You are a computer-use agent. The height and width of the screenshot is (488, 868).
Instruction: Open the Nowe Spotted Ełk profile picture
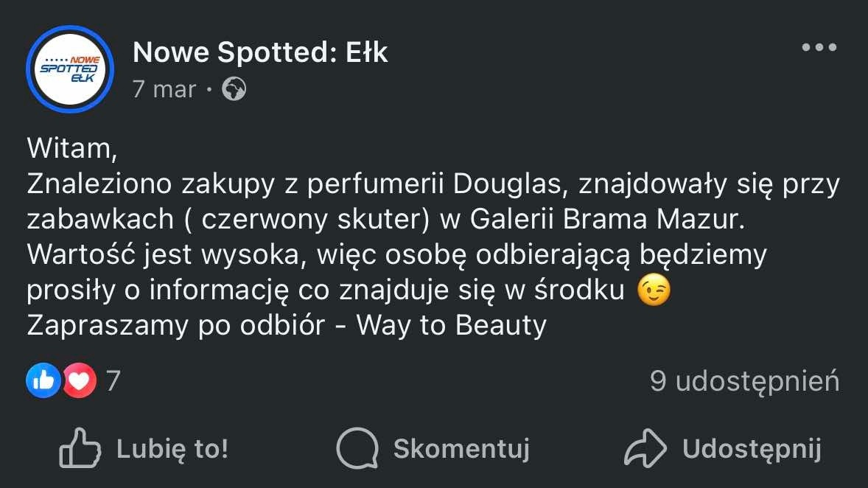coord(70,69)
